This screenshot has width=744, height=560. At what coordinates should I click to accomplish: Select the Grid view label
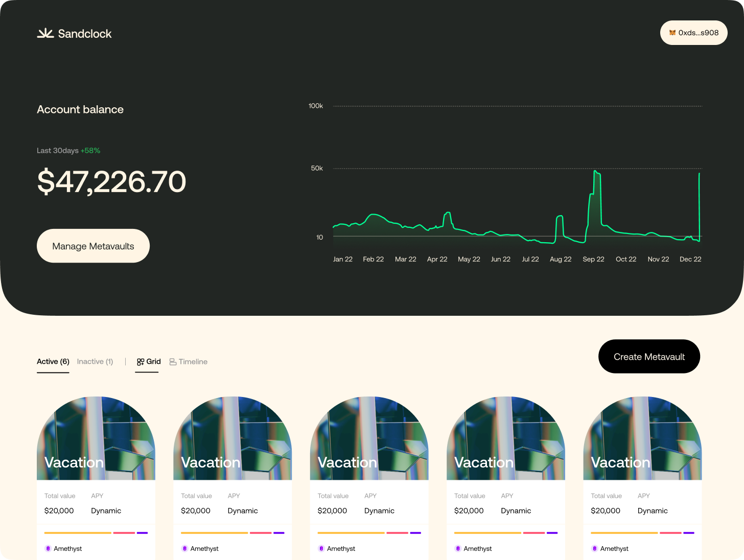[x=154, y=362]
